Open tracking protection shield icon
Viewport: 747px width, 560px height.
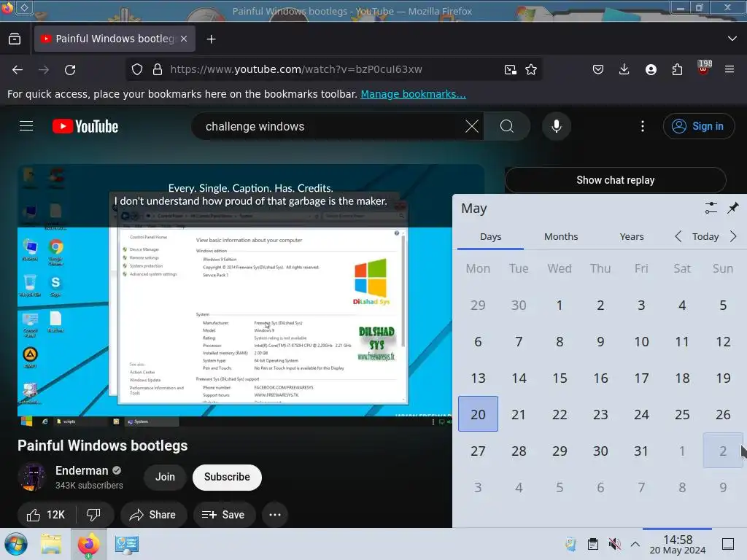click(137, 69)
